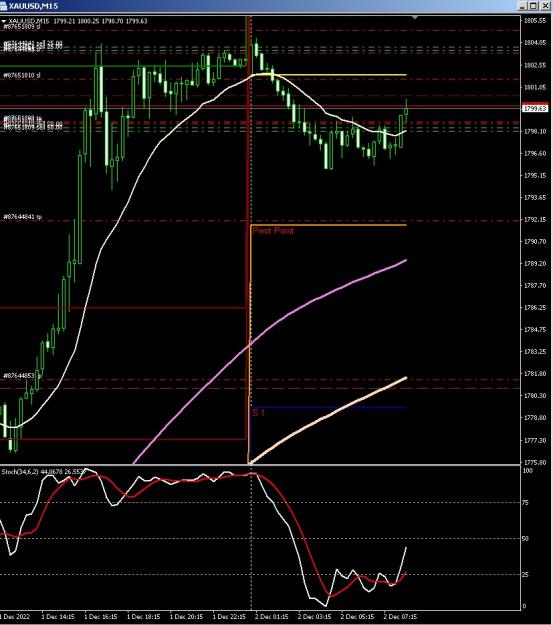Click the S1 support level label
The width and height of the screenshot is (553, 625).
258,413
